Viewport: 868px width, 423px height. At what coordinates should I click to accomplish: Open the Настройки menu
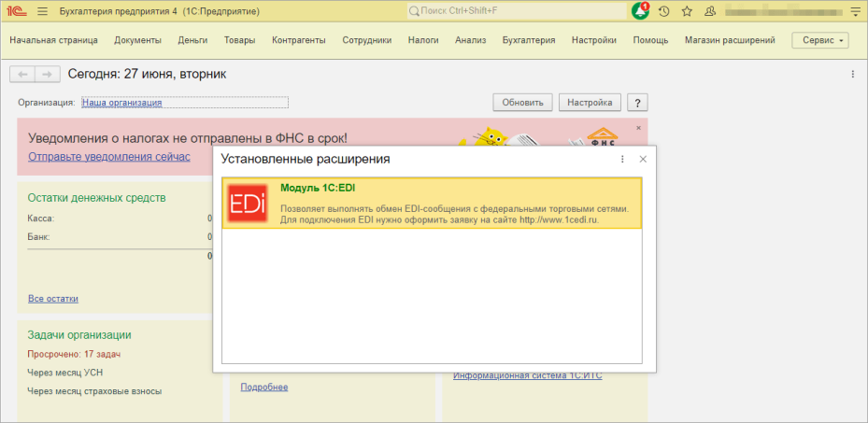(594, 40)
